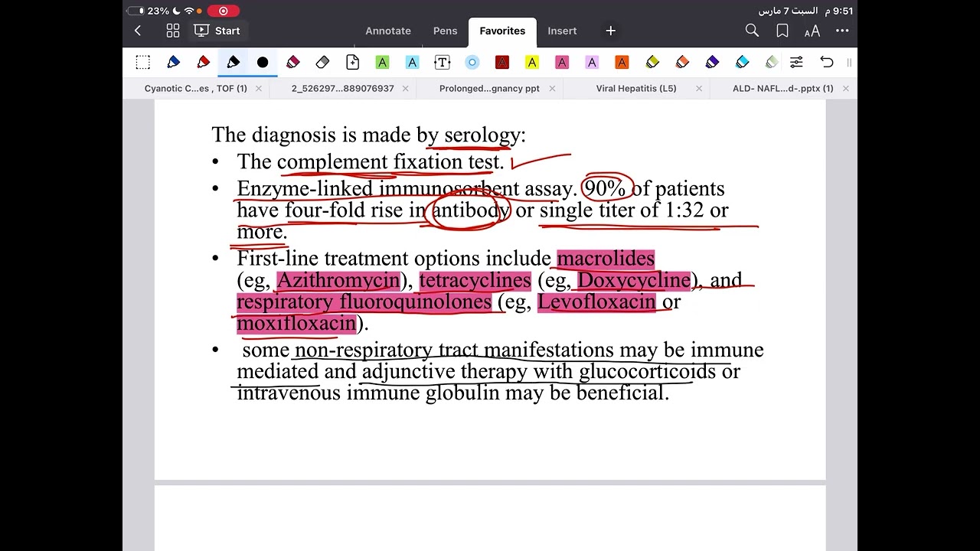The image size is (980, 551).
Task: Add a page with the page-plus icon
Action: (x=352, y=62)
